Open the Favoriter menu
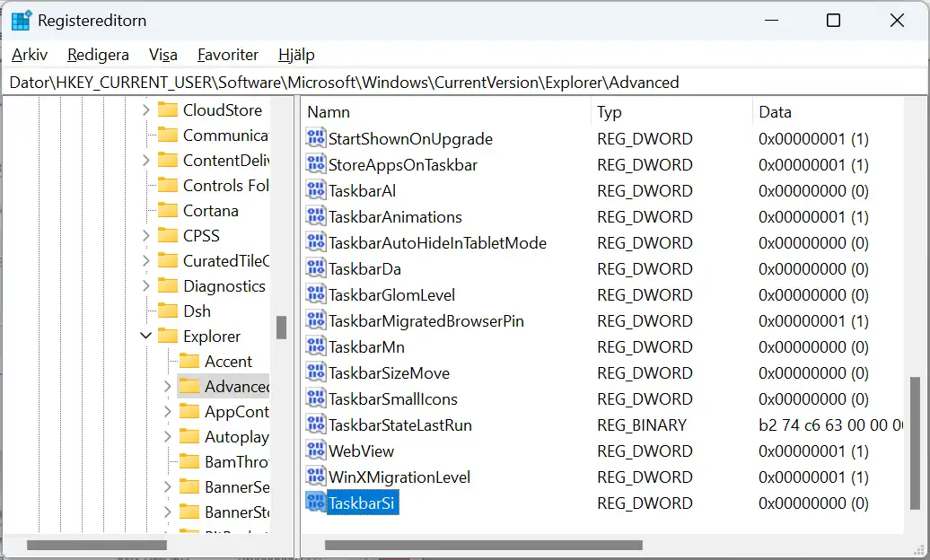The image size is (930, 560). (x=228, y=55)
